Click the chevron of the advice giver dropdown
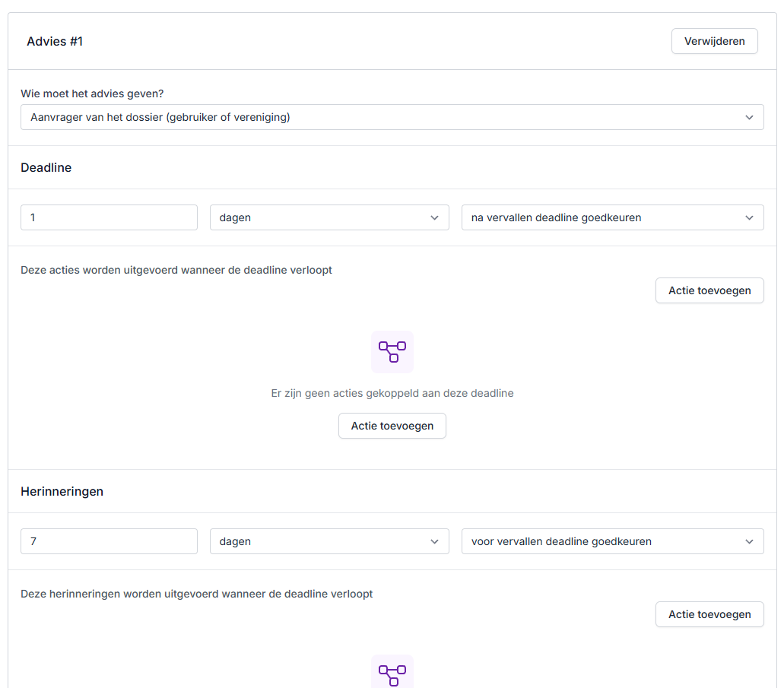Viewport: 784px width, 688px height. point(750,117)
